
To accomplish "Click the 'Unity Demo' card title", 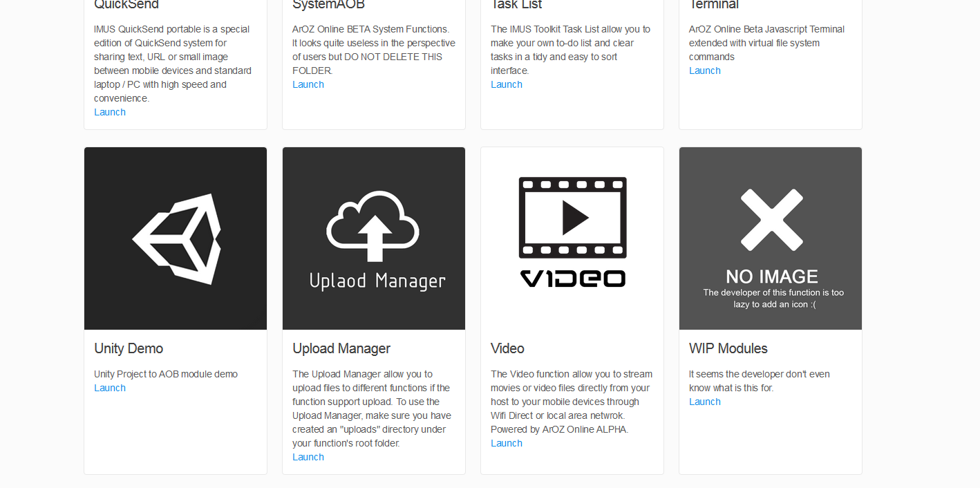I will (x=129, y=348).
